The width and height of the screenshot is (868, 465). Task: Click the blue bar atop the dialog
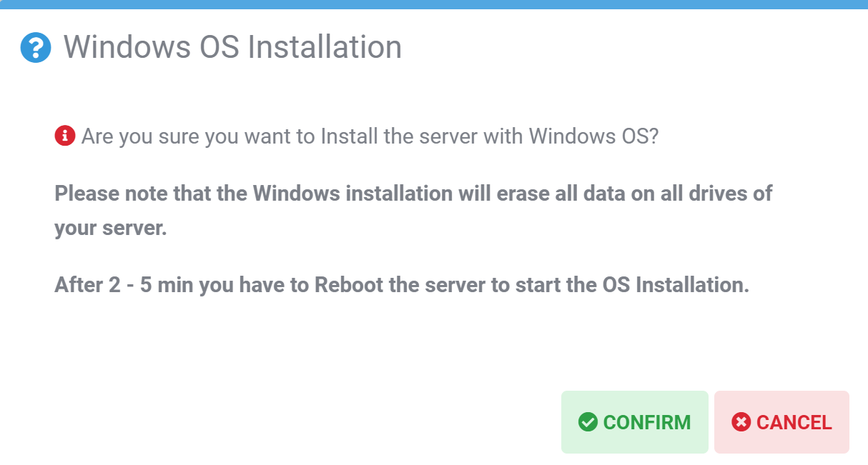[434, 4]
